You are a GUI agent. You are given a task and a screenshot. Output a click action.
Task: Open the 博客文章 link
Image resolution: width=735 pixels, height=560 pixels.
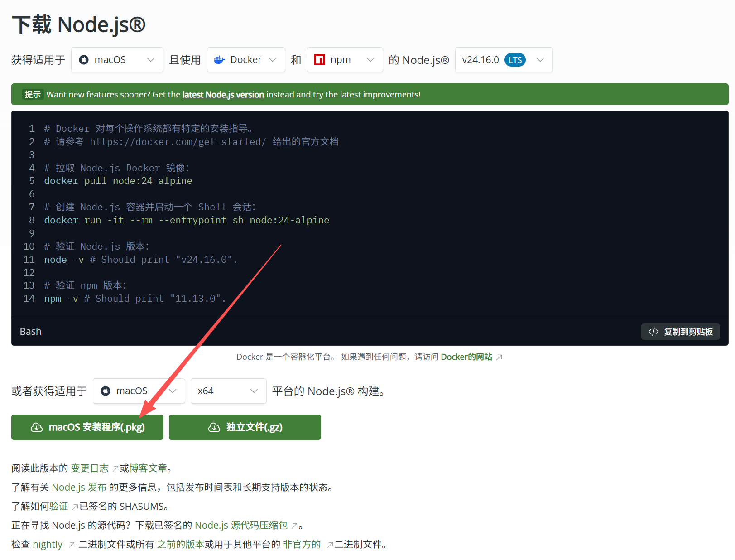[148, 468]
